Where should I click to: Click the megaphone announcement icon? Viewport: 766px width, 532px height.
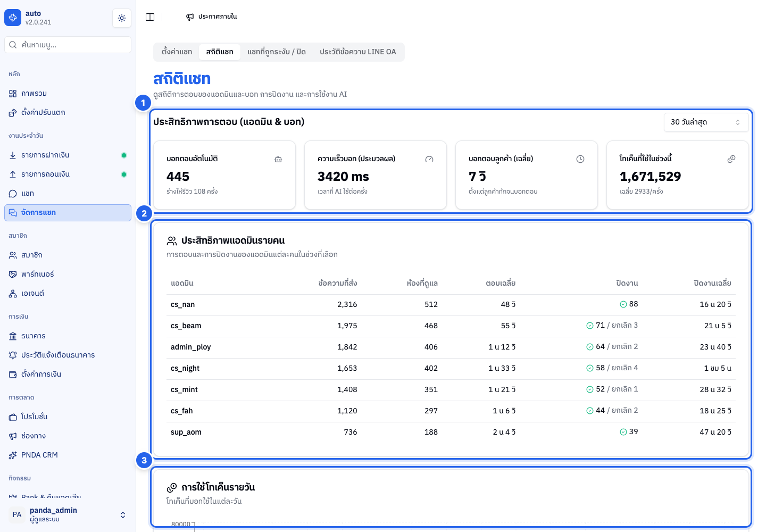point(190,17)
